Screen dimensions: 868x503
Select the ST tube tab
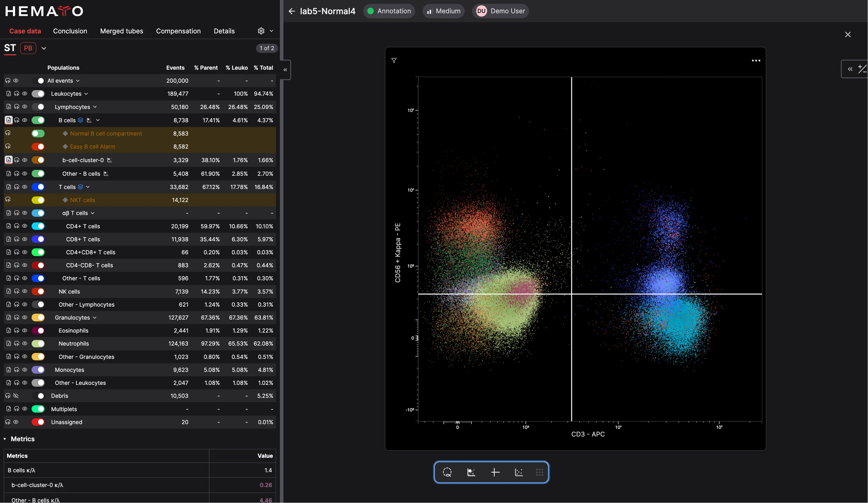pos(10,48)
